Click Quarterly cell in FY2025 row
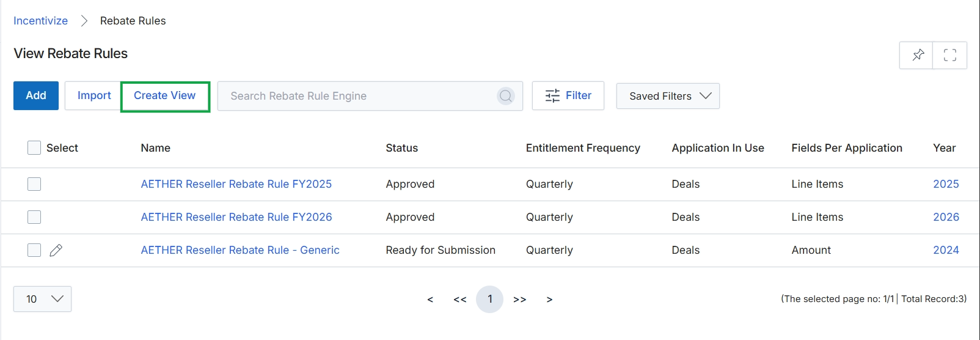This screenshot has width=980, height=340. coord(549,184)
